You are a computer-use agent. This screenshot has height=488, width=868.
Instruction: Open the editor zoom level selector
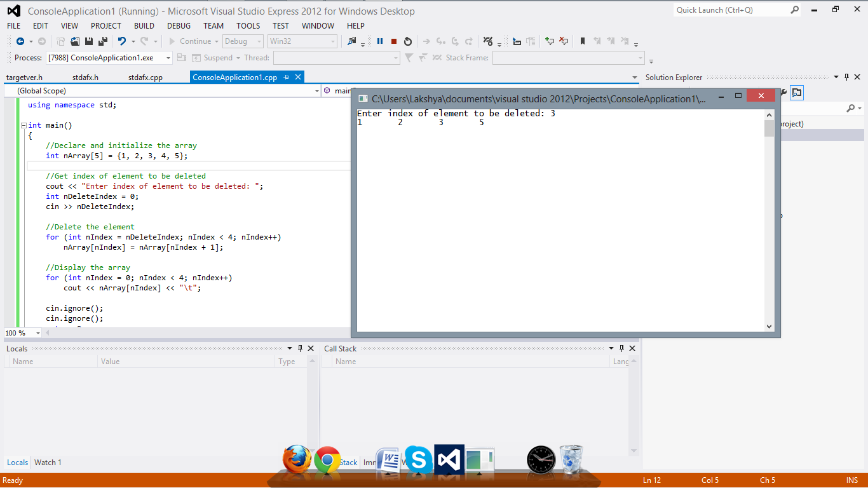click(22, 332)
